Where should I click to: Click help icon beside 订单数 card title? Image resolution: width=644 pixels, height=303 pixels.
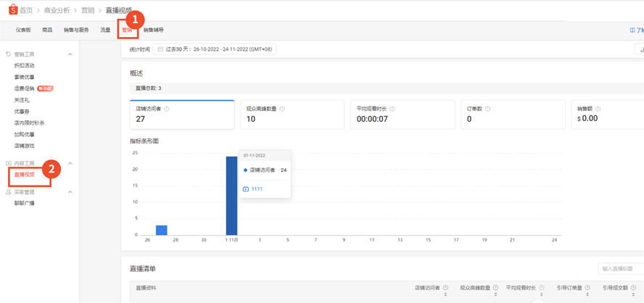pyautogui.click(x=487, y=109)
